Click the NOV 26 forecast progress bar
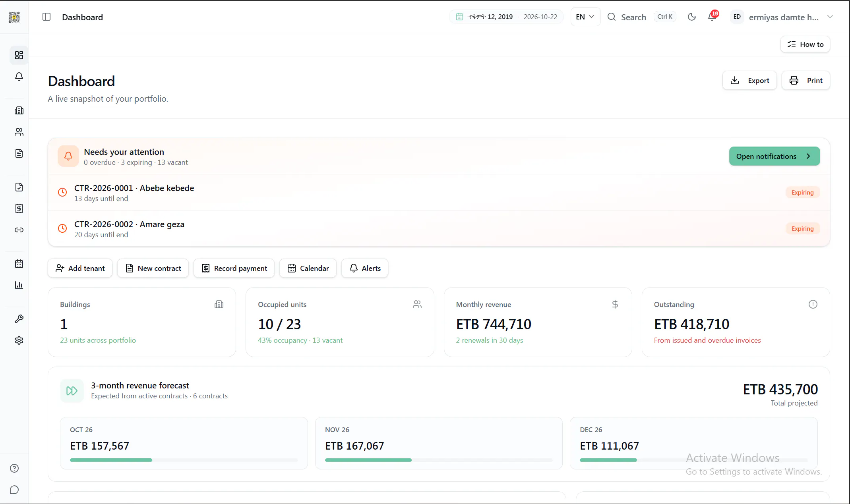The width and height of the screenshot is (850, 504). tap(439, 460)
